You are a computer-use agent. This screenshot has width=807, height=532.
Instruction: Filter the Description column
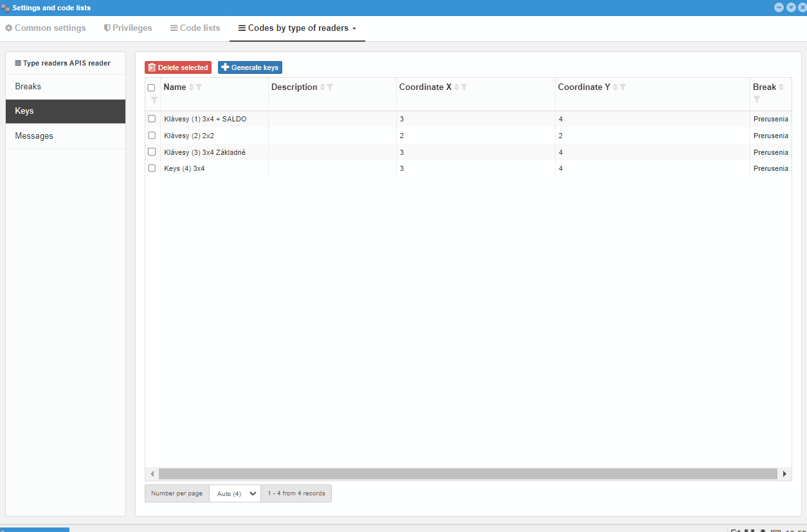330,87
